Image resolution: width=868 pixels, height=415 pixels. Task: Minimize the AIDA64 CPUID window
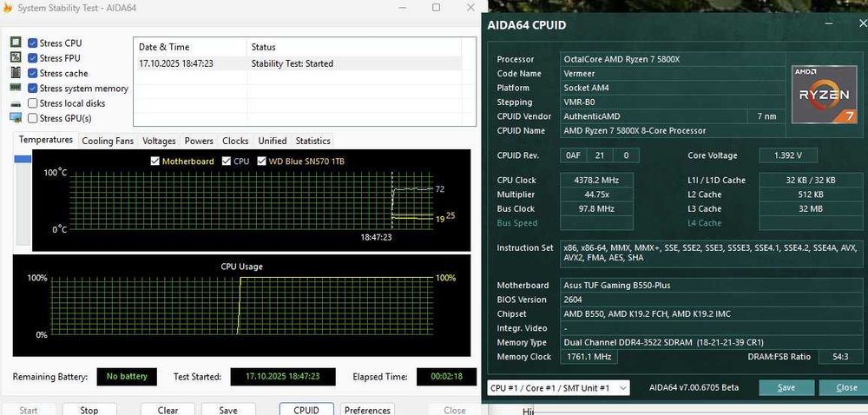[829, 23]
